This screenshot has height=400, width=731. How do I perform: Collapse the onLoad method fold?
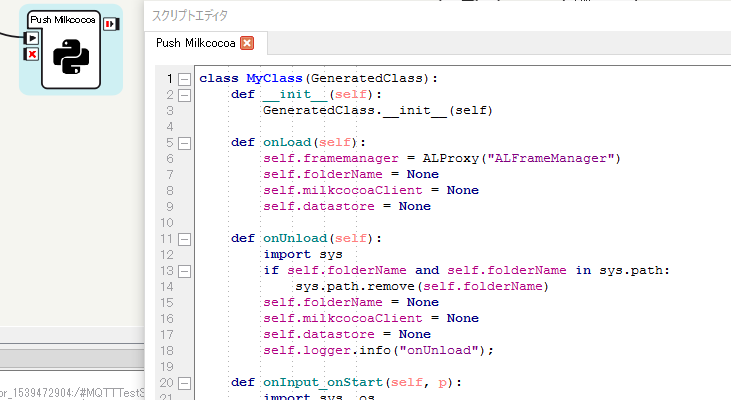(x=184, y=142)
